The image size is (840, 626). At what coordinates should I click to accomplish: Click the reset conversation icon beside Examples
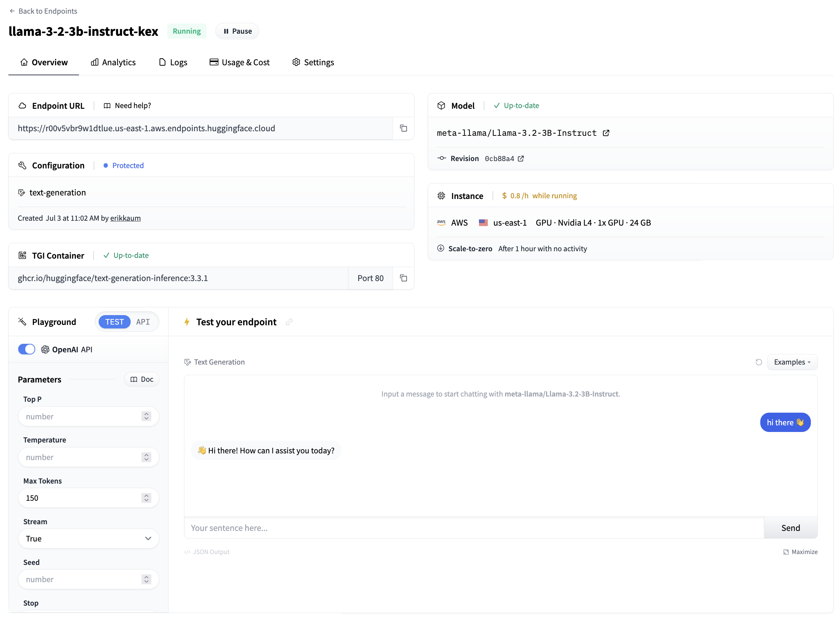pyautogui.click(x=759, y=362)
